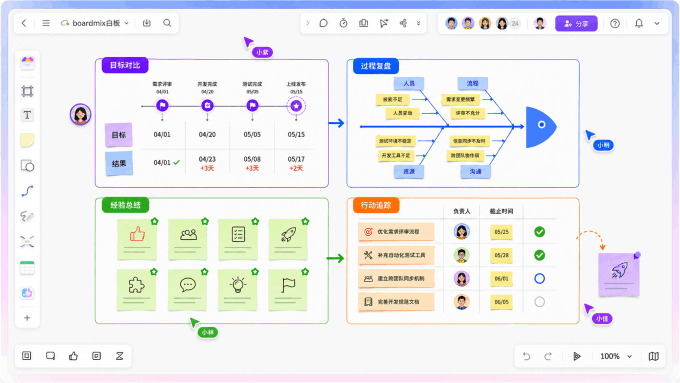Open the minimap icon at bottom right
The height and width of the screenshot is (383, 680).
point(654,356)
